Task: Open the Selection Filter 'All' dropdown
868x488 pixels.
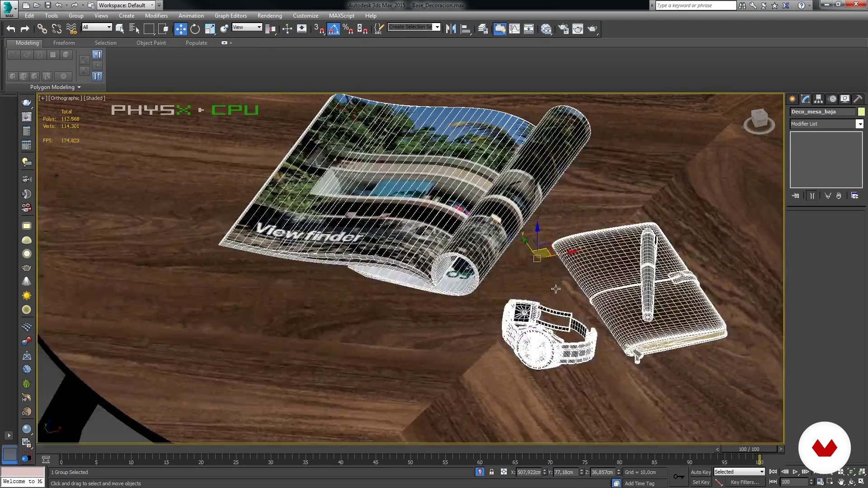Action: (x=97, y=27)
